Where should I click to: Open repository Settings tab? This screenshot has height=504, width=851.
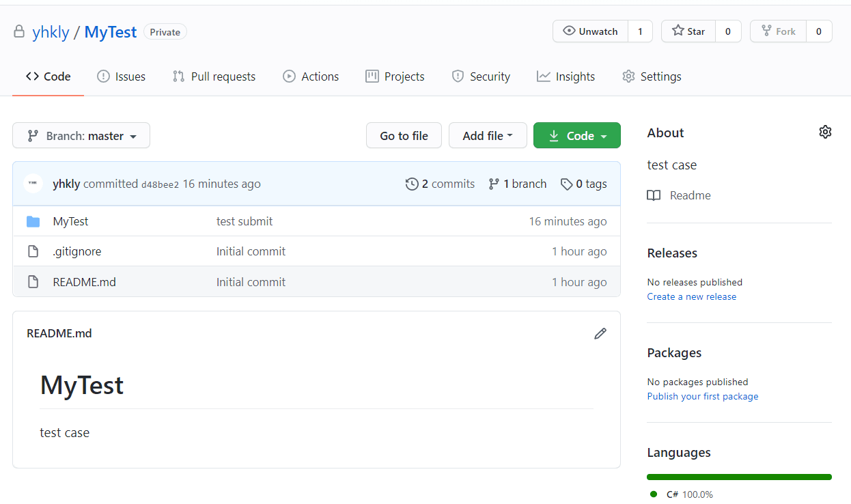pyautogui.click(x=652, y=76)
